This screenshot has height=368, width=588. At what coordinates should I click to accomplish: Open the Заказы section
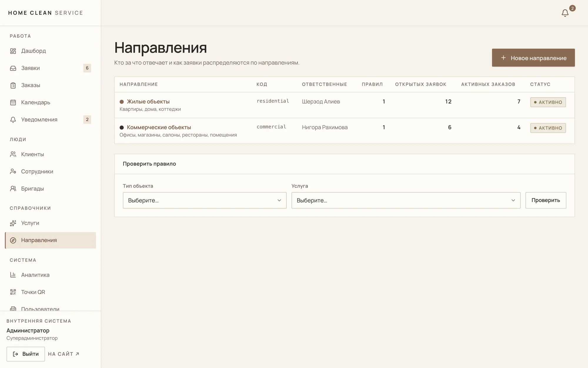coord(51,85)
